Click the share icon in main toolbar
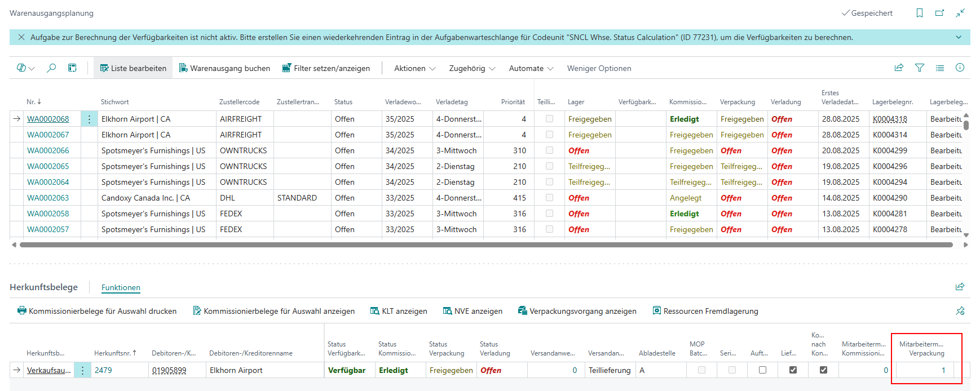This screenshot has height=391, width=980. point(899,68)
